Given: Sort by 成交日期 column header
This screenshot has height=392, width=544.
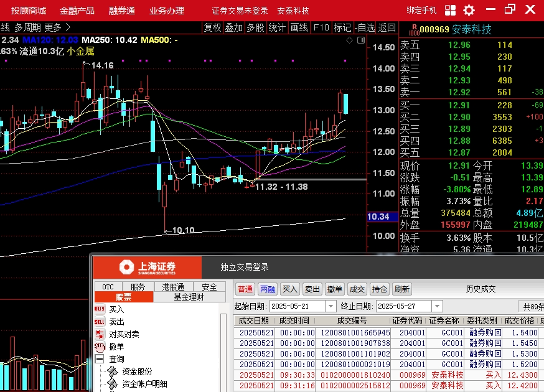Looking at the screenshot, I should coord(254,321).
